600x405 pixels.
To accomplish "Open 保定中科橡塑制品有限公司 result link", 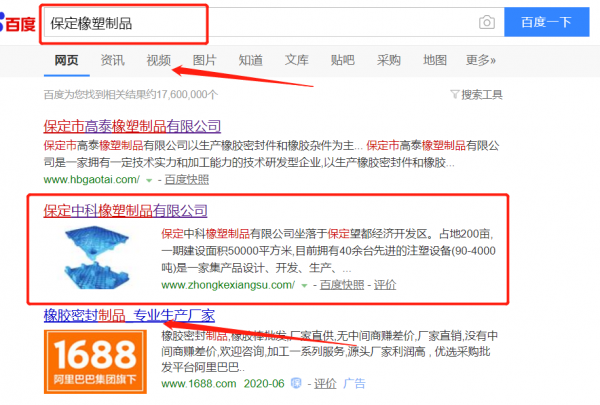I will tap(126, 211).
